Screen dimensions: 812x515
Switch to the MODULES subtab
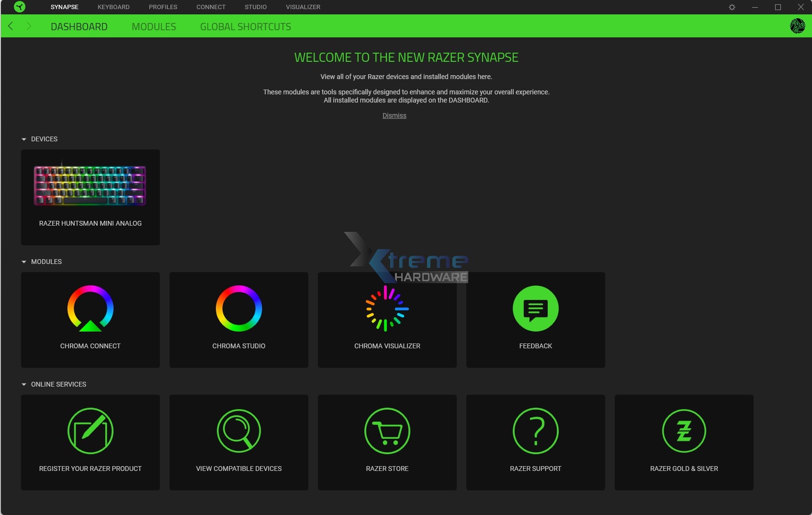tap(153, 26)
